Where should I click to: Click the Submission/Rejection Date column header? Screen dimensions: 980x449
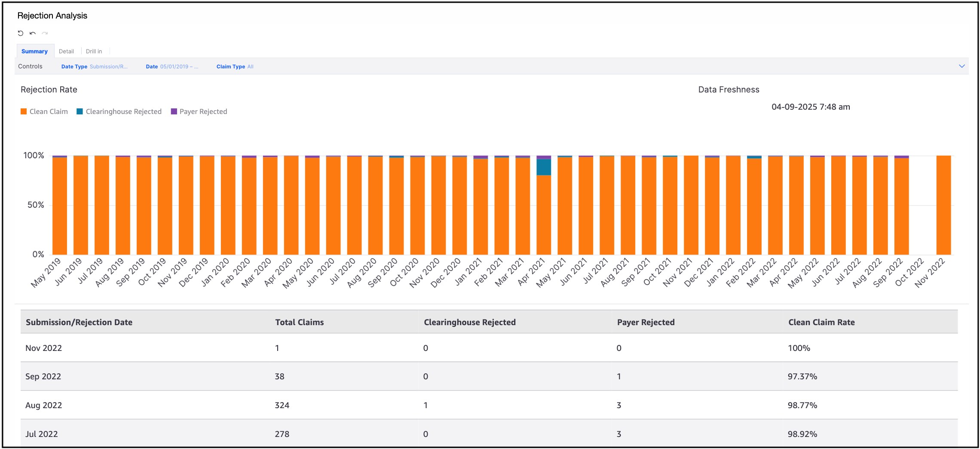point(79,322)
